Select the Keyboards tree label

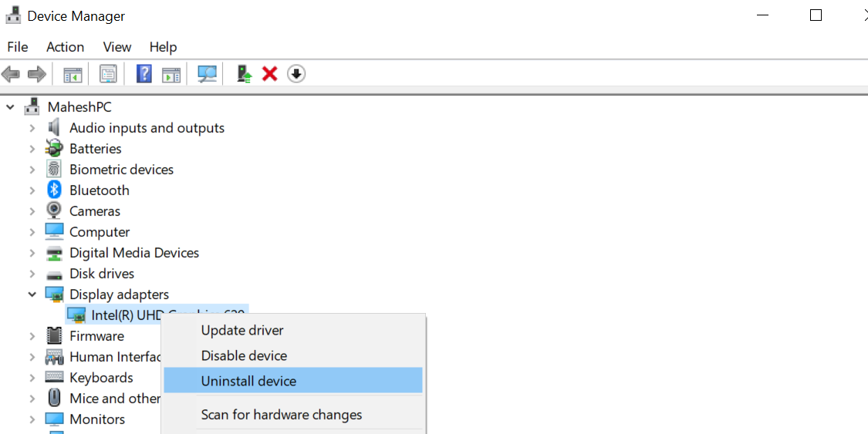point(101,378)
